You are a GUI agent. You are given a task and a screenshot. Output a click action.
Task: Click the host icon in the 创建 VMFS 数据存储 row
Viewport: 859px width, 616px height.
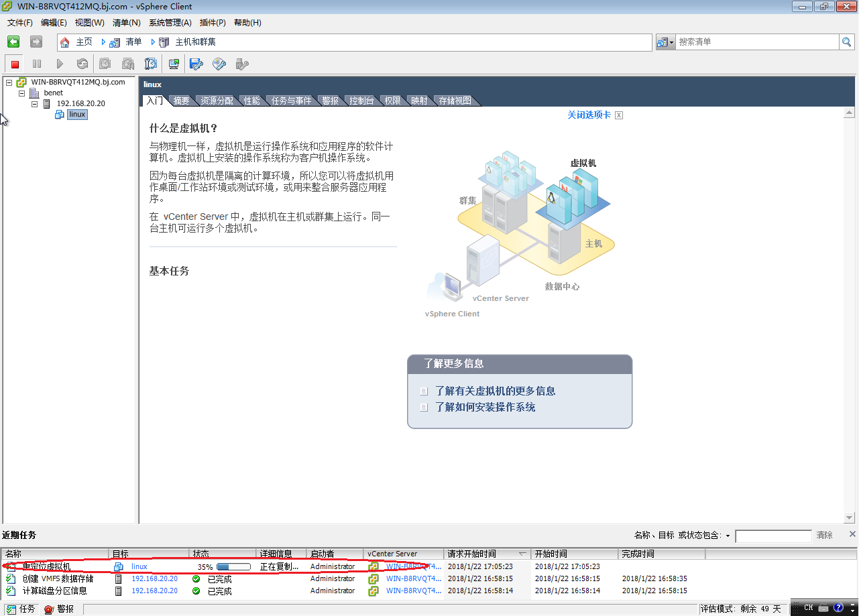pyautogui.click(x=119, y=579)
